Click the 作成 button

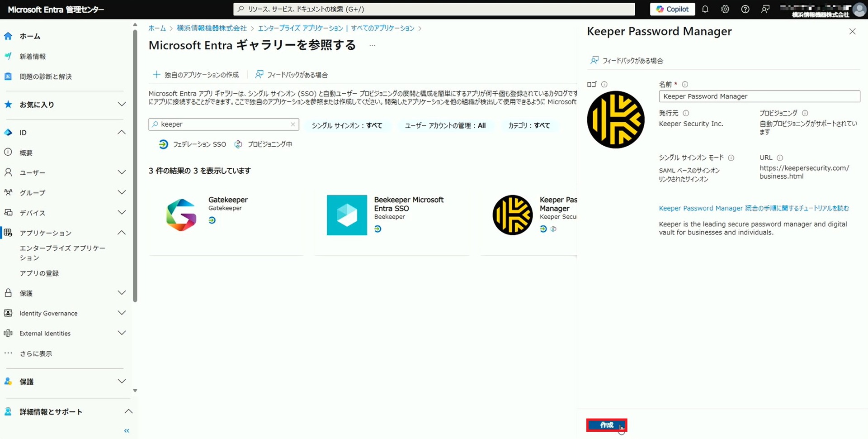point(606,425)
